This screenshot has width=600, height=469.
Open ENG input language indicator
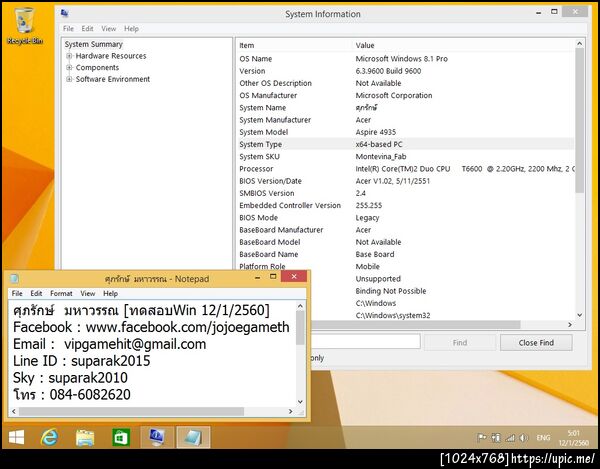pyautogui.click(x=543, y=438)
